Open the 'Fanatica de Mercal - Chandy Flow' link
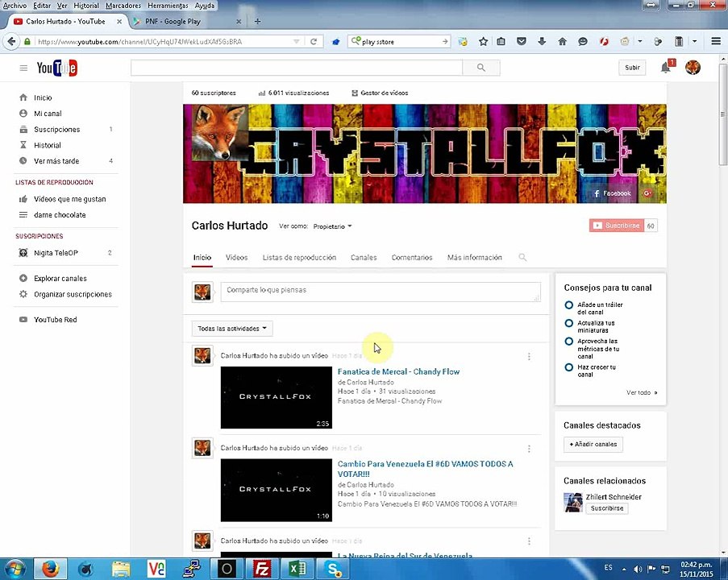 pos(398,371)
